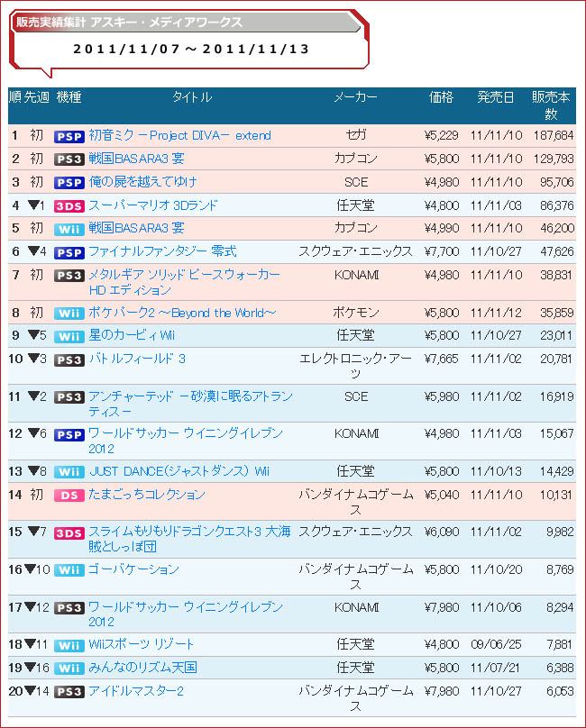Click the price ¥7,700 cell
This screenshot has height=728, width=586.
[442, 251]
